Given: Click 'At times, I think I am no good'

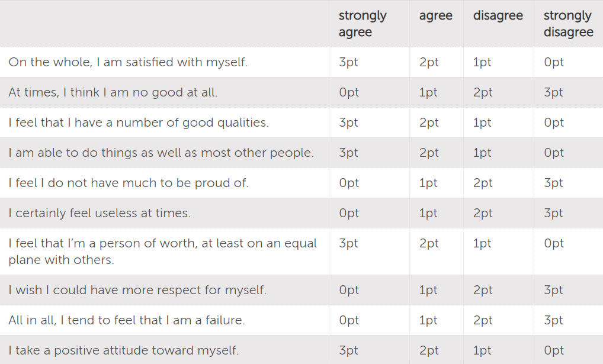Looking at the screenshot, I should (113, 92).
